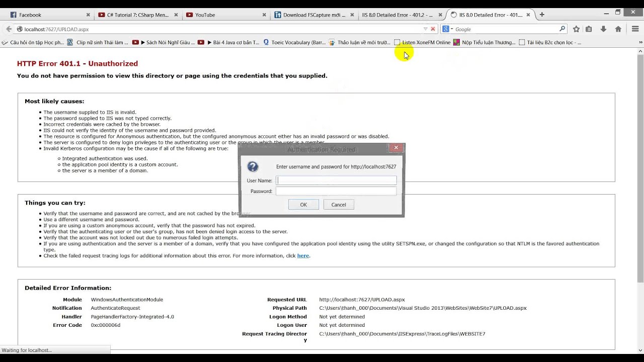Follow the 'here' link about failed request tracing

303,255
